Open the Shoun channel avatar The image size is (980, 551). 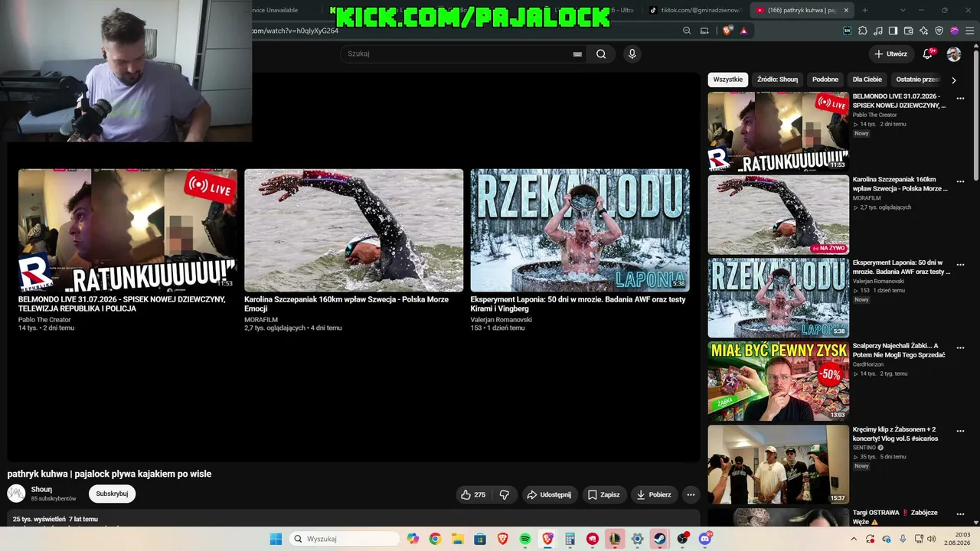click(16, 494)
